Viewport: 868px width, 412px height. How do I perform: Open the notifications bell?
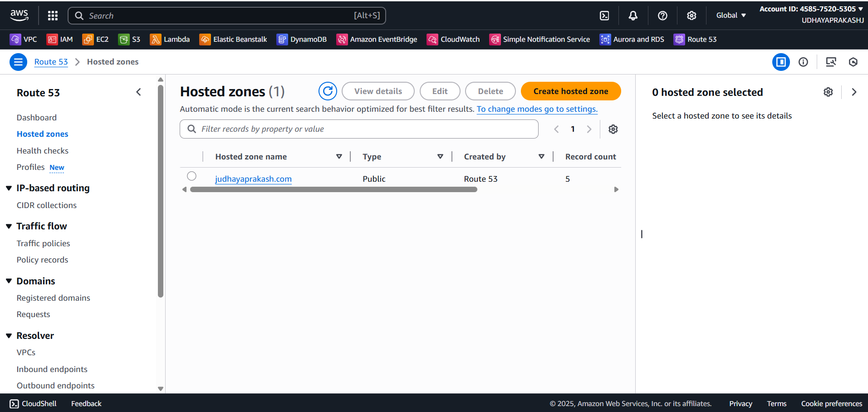[633, 15]
